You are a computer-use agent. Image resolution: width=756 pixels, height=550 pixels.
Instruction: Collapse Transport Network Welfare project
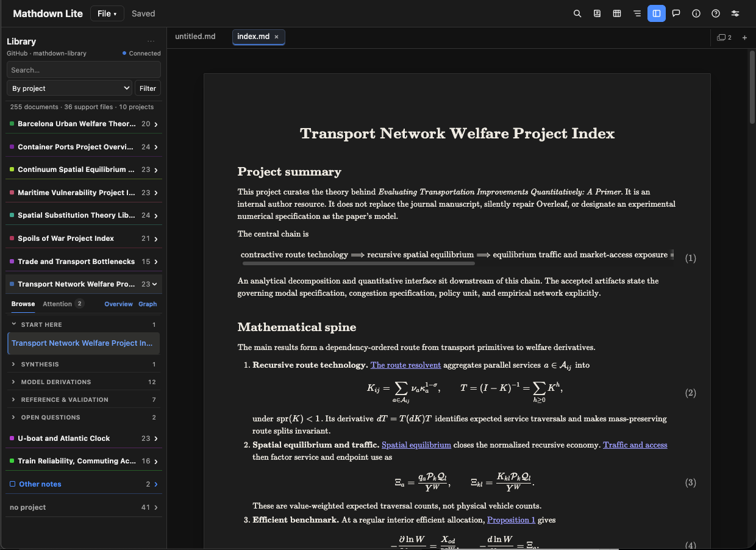[84, 284]
